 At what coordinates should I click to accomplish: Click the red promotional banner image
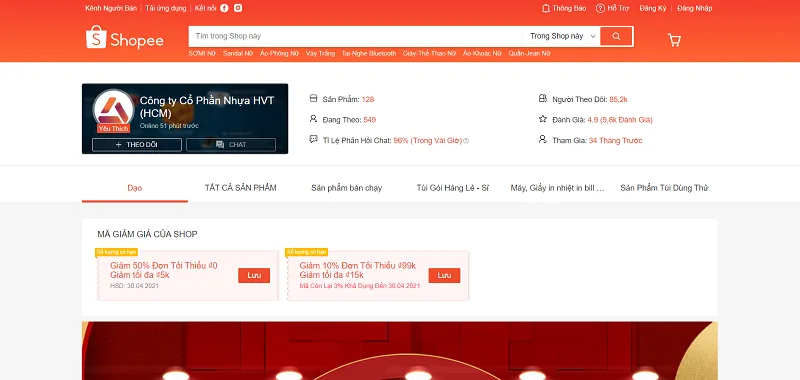[399, 351]
